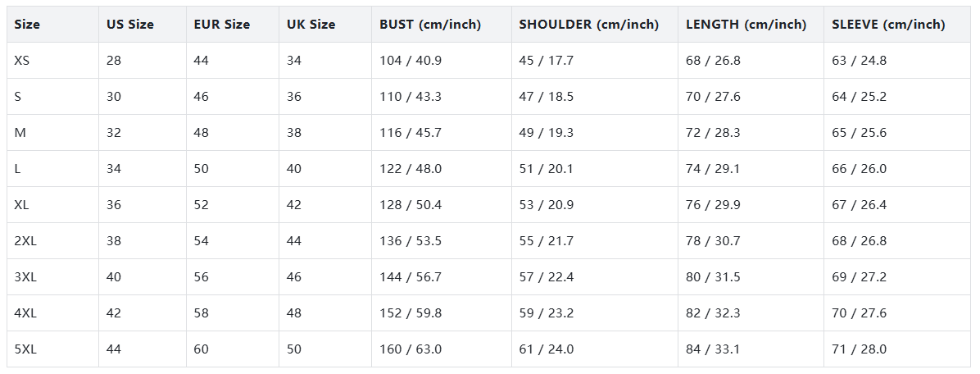Click the Size column header
Screen dimensions: 980x374
point(27,25)
